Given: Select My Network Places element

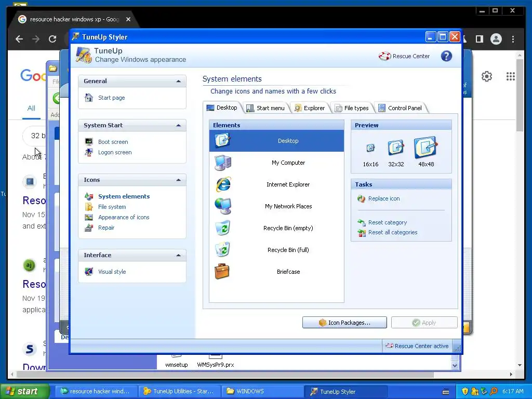Looking at the screenshot, I should coord(276,206).
